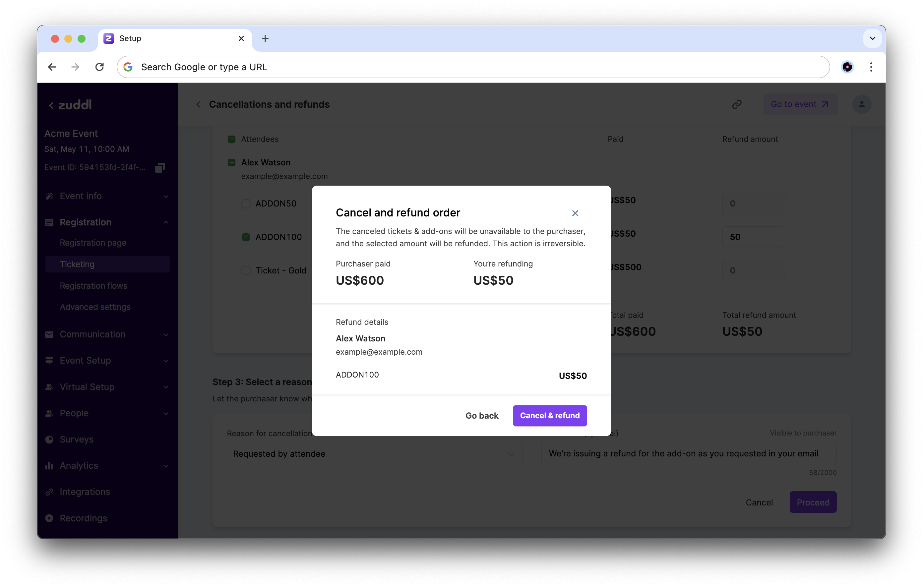The width and height of the screenshot is (923, 588).
Task: Open the Chrome three-dot menu
Action: [x=871, y=67]
